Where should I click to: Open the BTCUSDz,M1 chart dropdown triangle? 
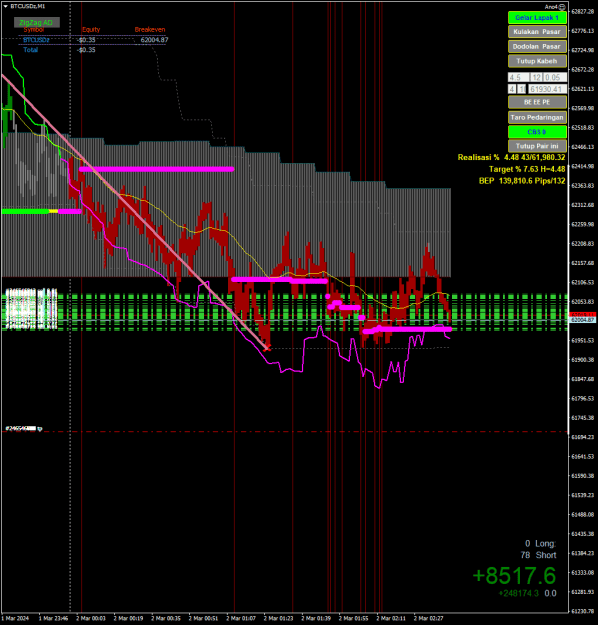[x=6, y=6]
